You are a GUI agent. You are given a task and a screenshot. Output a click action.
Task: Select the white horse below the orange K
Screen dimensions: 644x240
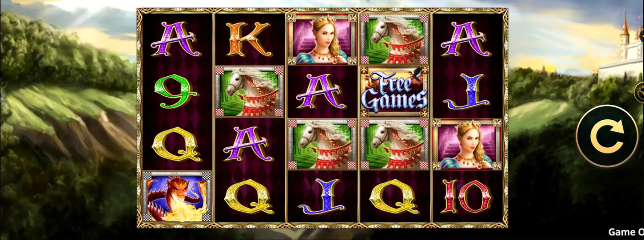coord(249,92)
